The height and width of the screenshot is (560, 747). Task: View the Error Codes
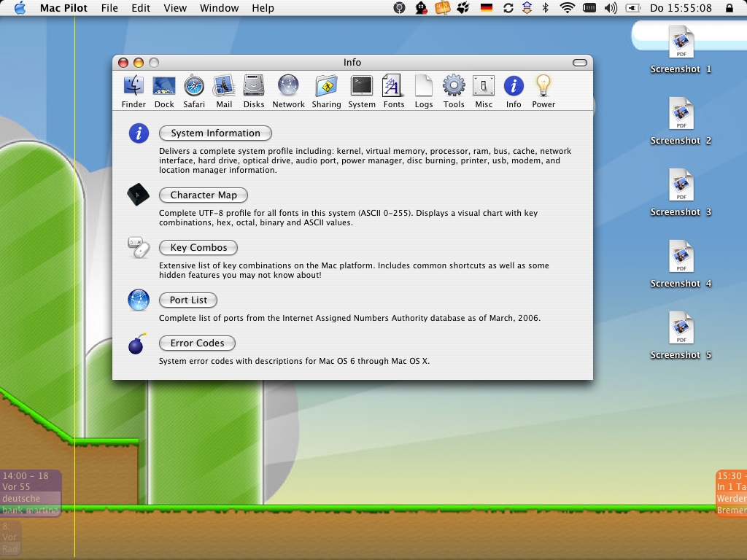pos(197,343)
